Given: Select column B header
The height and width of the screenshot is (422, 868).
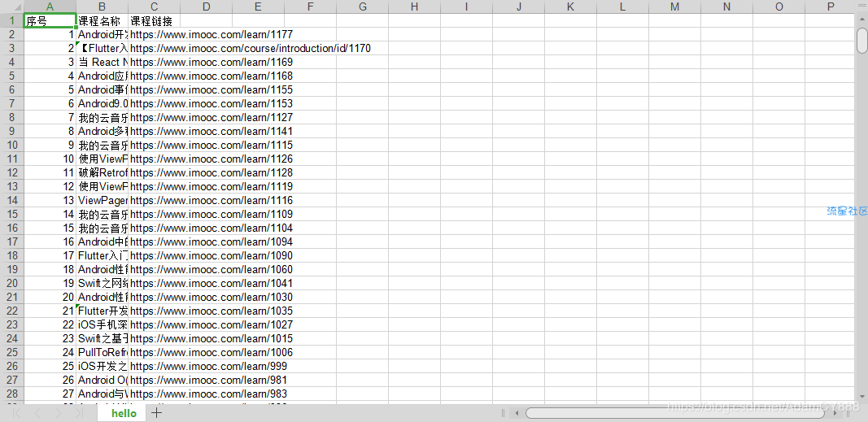Looking at the screenshot, I should pyautogui.click(x=102, y=7).
